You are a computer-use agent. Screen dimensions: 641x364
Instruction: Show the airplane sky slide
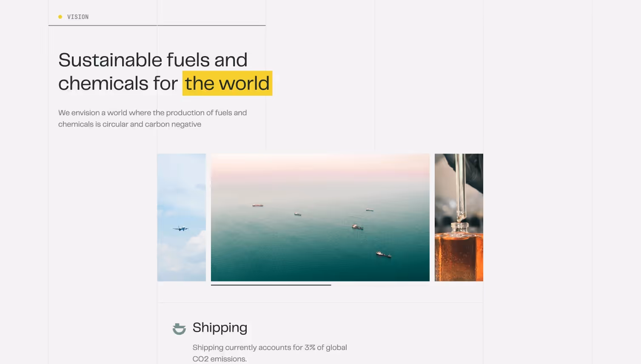tap(182, 217)
